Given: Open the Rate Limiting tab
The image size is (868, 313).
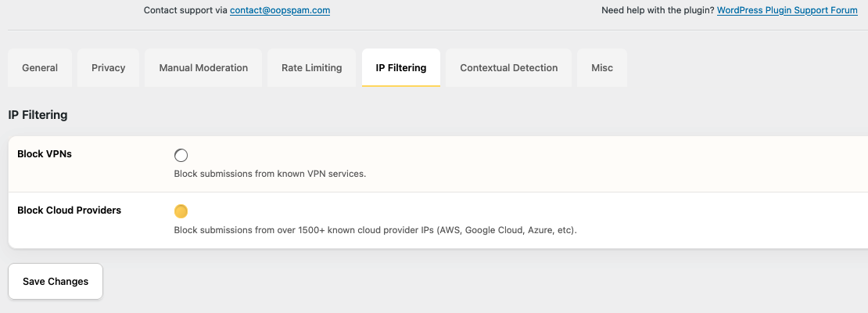Looking at the screenshot, I should pos(312,68).
